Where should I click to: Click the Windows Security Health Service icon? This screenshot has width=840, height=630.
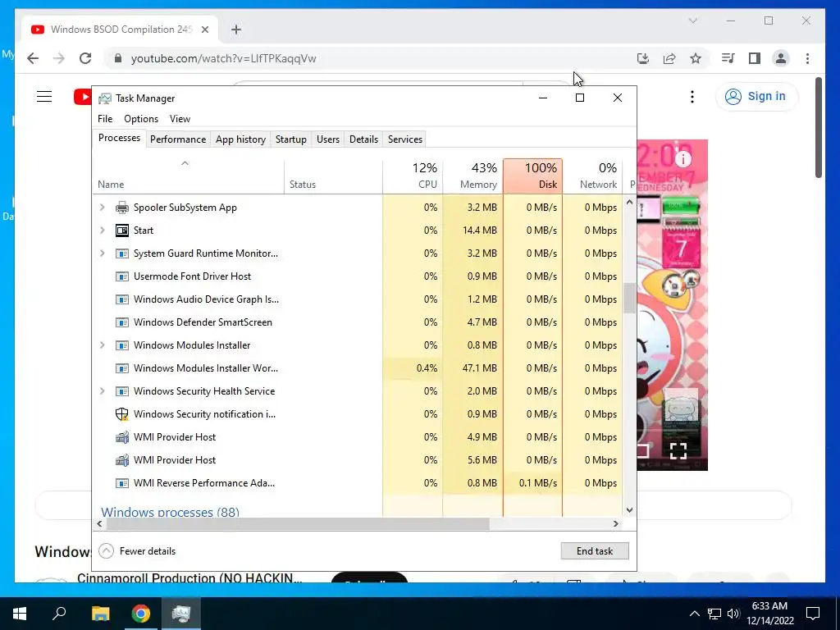[x=122, y=391]
